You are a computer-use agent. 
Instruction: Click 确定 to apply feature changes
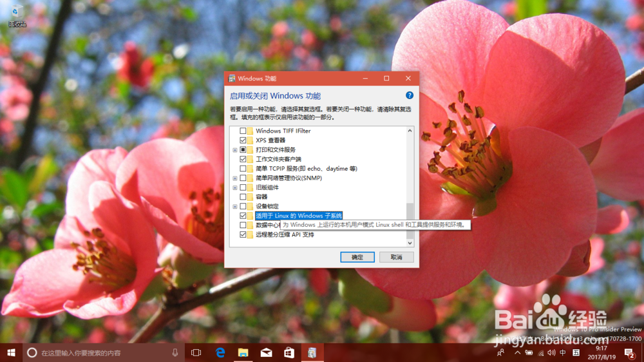[x=357, y=257]
